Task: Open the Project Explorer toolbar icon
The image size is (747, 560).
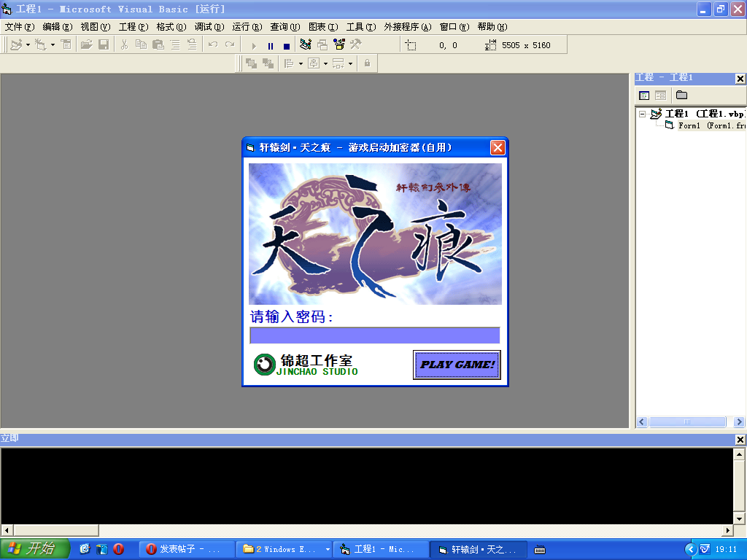Action: click(x=306, y=44)
